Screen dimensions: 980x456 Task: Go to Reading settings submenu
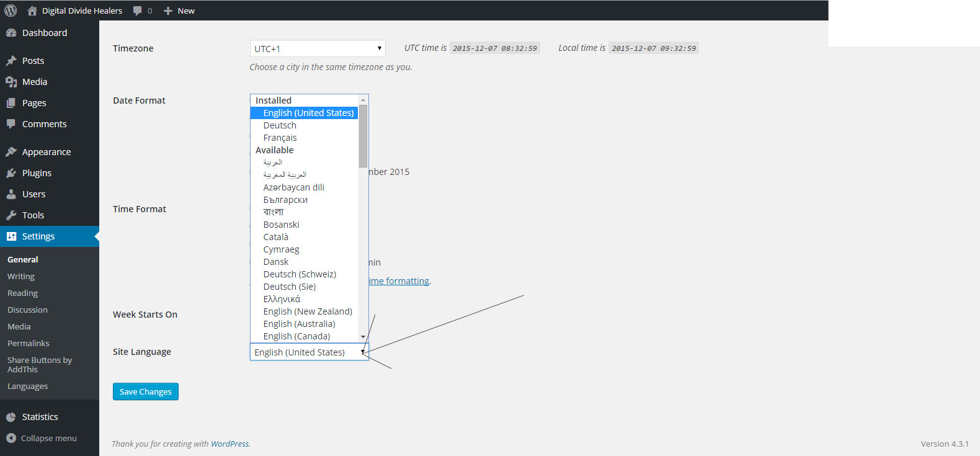tap(23, 293)
